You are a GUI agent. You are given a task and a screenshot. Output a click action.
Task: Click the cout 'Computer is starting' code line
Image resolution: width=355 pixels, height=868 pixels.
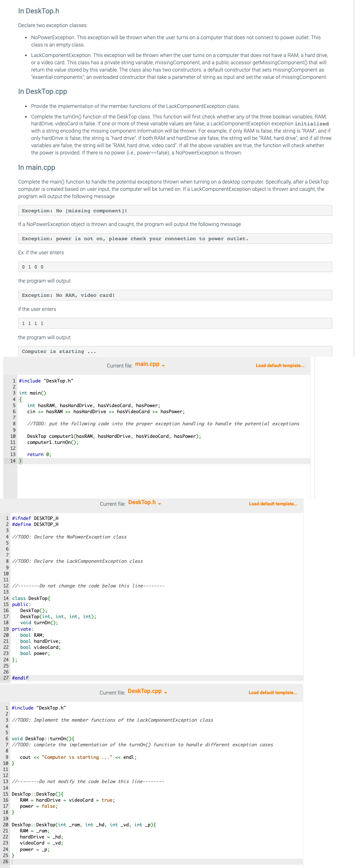[x=78, y=757]
